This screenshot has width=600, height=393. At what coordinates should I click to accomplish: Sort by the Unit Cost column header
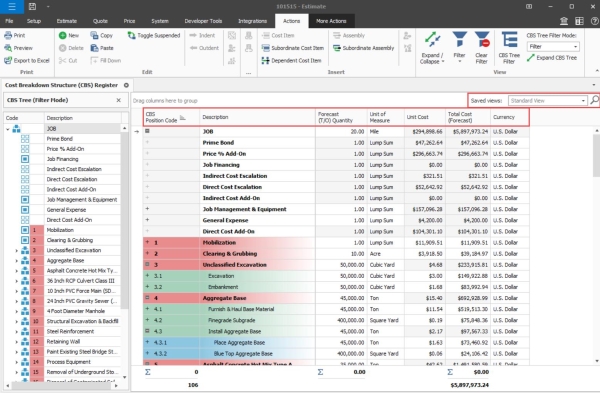(424, 117)
